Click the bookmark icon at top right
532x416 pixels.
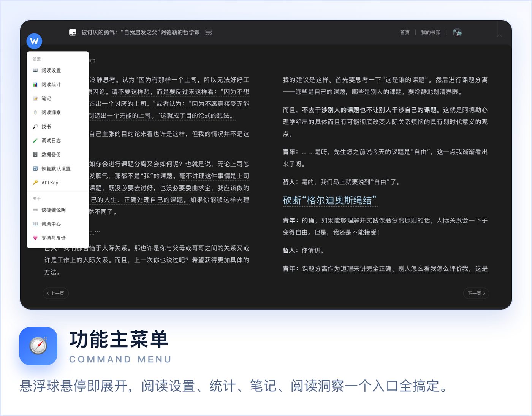pyautogui.click(x=499, y=29)
